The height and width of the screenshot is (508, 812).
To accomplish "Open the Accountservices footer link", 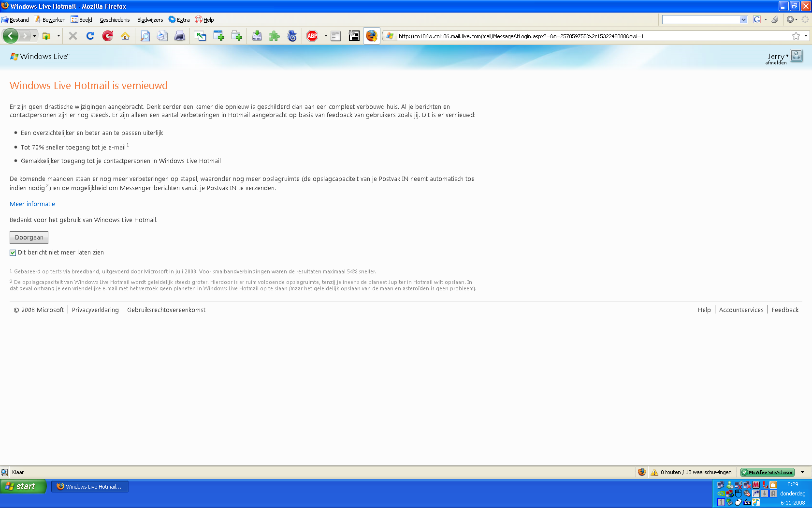I will click(x=741, y=310).
